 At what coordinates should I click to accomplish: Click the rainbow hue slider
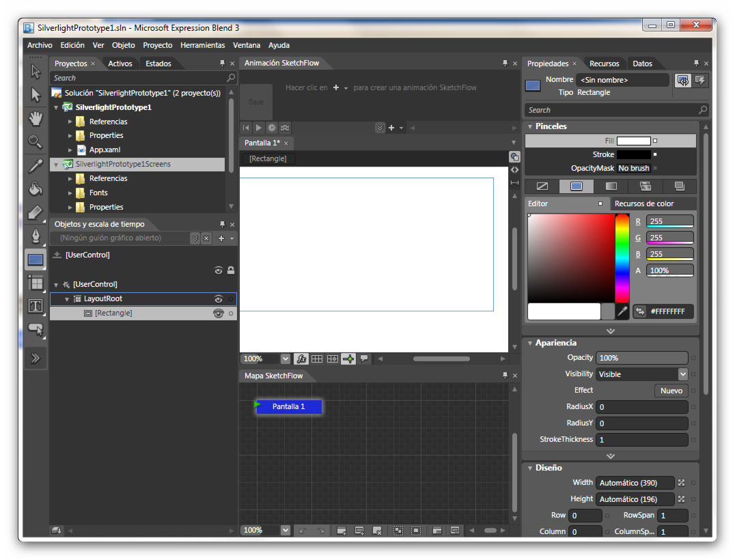click(622, 258)
